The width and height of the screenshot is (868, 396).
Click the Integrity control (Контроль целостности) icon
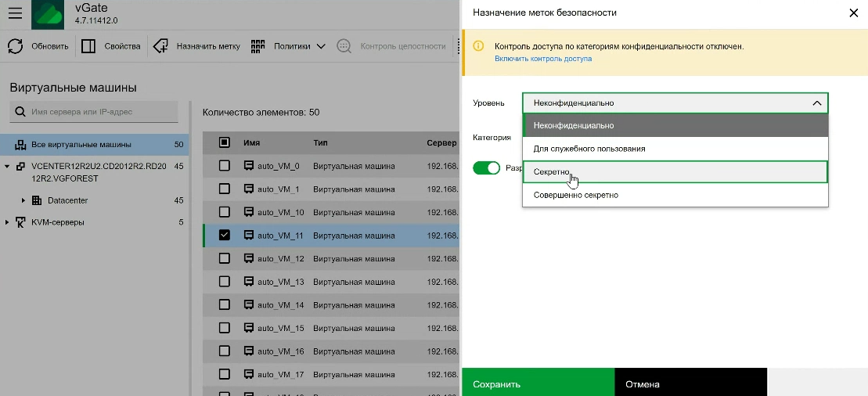point(344,46)
